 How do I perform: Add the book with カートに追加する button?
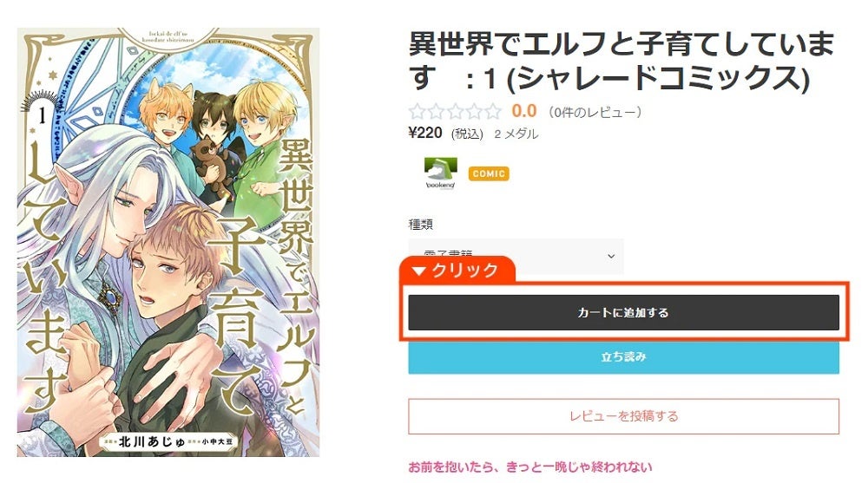[623, 312]
